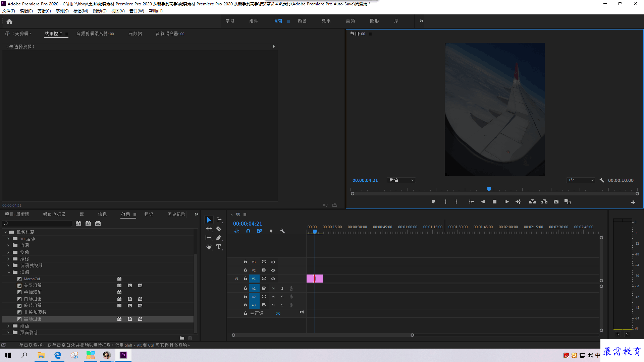The height and width of the screenshot is (362, 644).
Task: Toggle V3 track output eye
Action: (x=273, y=262)
